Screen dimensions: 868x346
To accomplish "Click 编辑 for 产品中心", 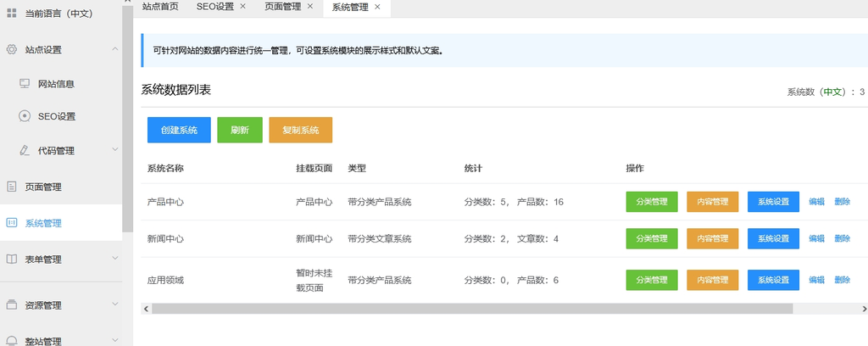I will pyautogui.click(x=816, y=202).
